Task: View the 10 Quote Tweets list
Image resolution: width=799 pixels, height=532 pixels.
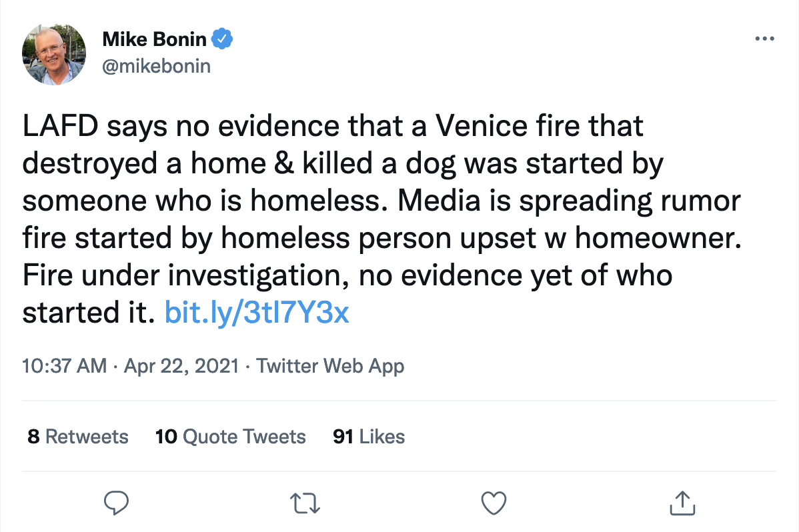Action: pyautogui.click(x=230, y=437)
